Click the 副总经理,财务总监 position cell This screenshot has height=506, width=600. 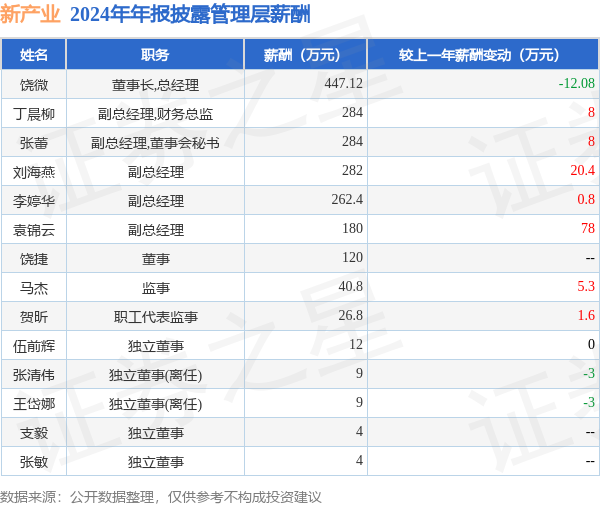coord(155,114)
